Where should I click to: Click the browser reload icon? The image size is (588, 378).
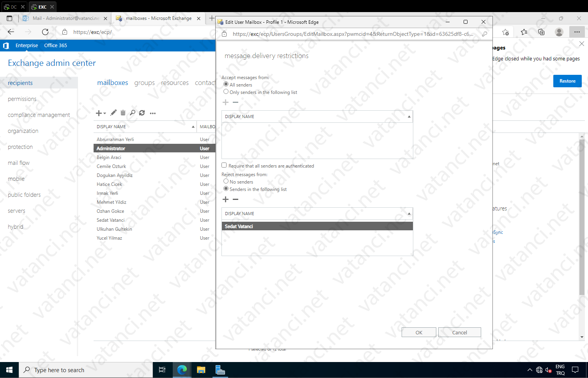tap(45, 32)
